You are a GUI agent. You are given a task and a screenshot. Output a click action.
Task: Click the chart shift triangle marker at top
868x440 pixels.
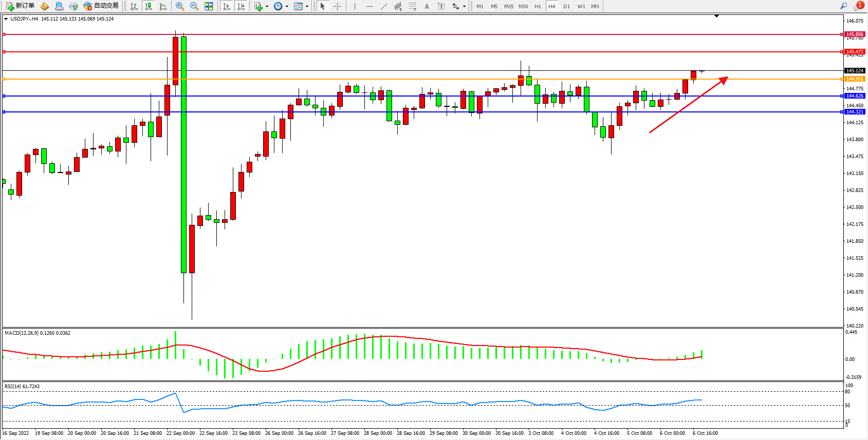[x=716, y=16]
